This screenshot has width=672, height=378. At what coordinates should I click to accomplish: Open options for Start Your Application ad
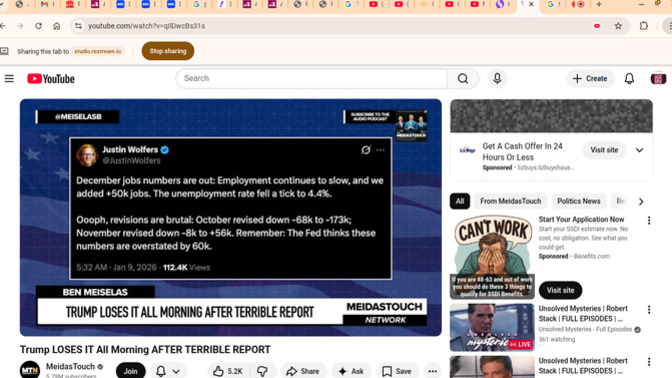click(649, 220)
